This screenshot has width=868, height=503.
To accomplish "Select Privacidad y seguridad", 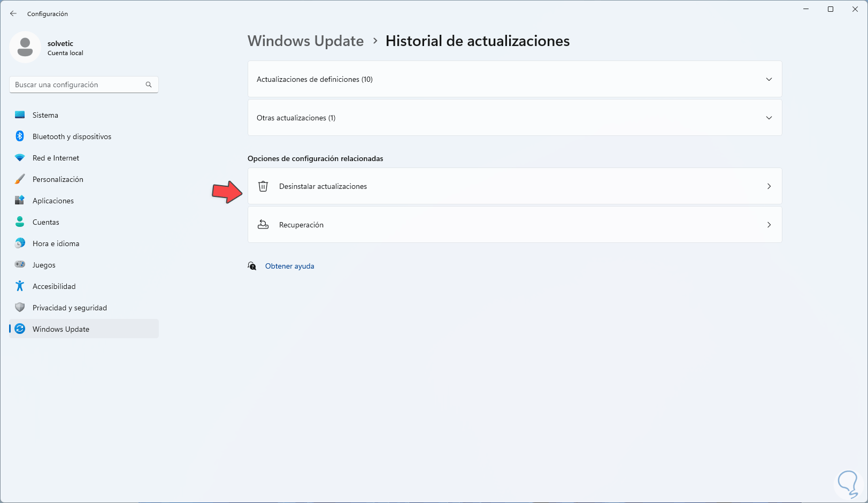I will (x=84, y=308).
